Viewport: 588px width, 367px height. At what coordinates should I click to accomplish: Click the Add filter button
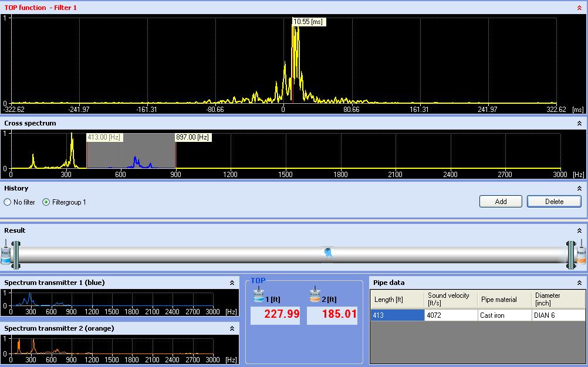click(x=501, y=202)
